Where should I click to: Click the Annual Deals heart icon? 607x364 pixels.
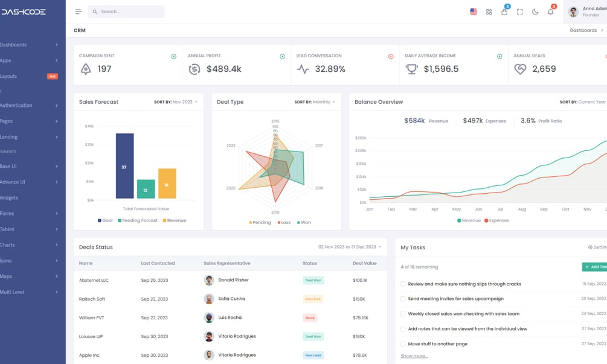click(520, 69)
